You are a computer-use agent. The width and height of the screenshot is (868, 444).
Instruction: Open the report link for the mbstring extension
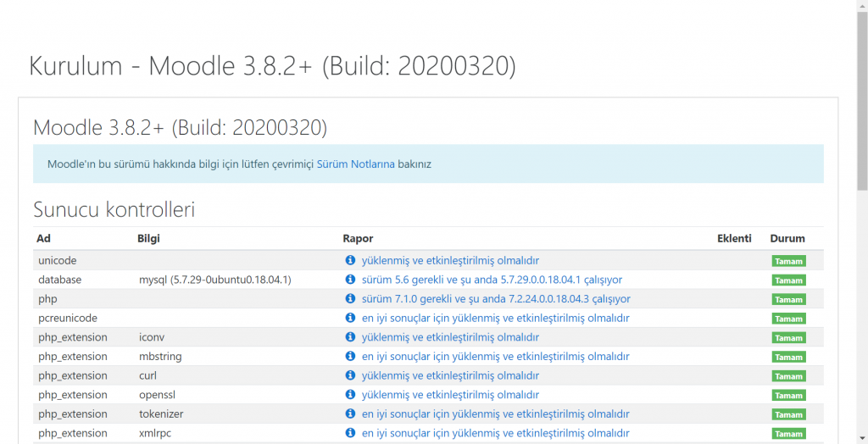495,357
